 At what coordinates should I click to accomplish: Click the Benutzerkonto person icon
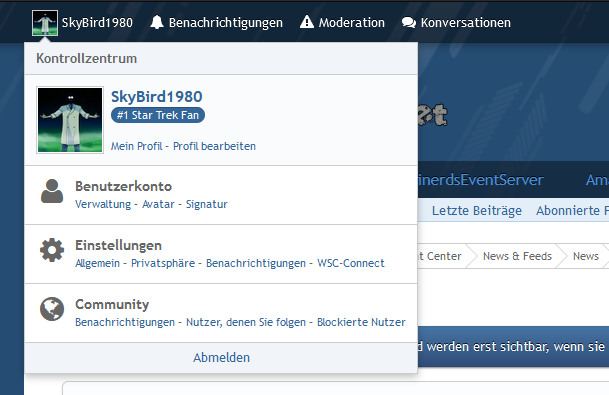(52, 191)
